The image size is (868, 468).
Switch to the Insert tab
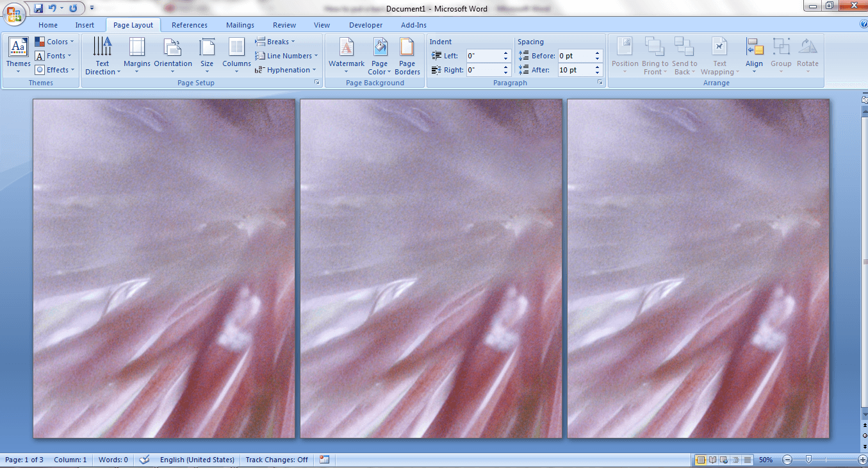(85, 24)
